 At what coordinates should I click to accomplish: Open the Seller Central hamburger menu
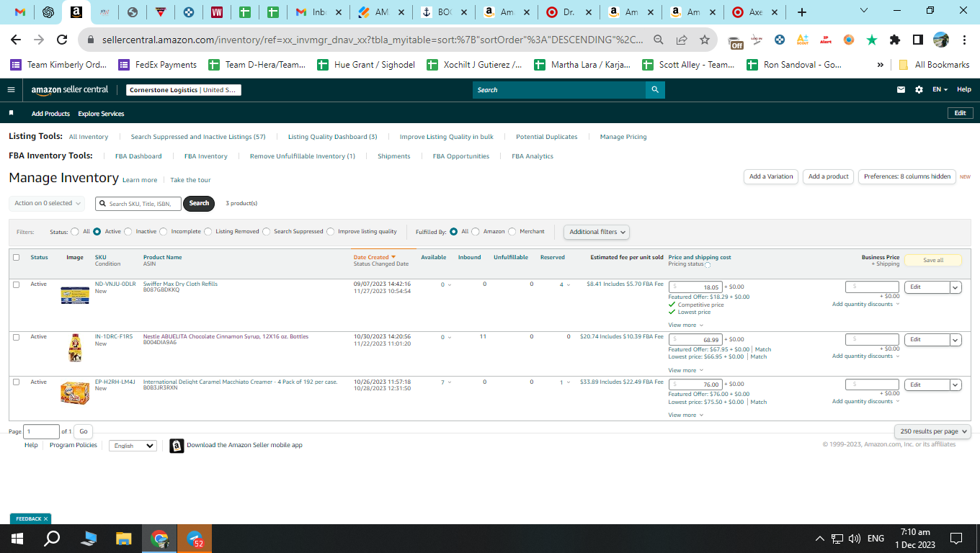11,90
